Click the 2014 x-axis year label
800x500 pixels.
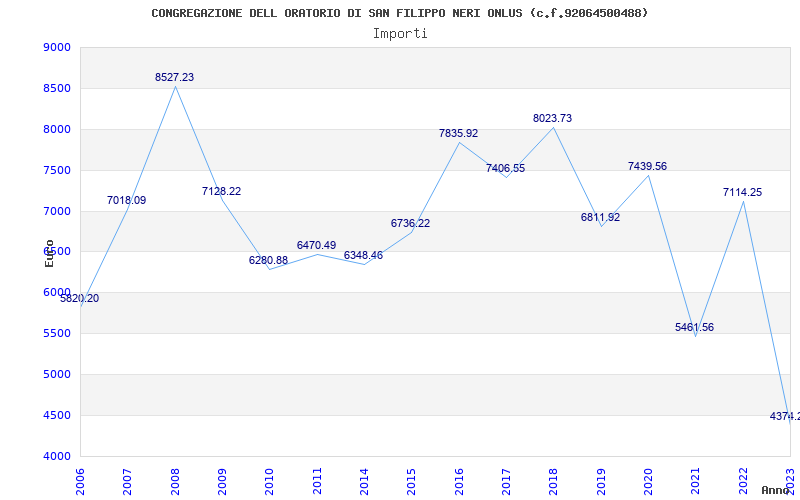point(364,482)
